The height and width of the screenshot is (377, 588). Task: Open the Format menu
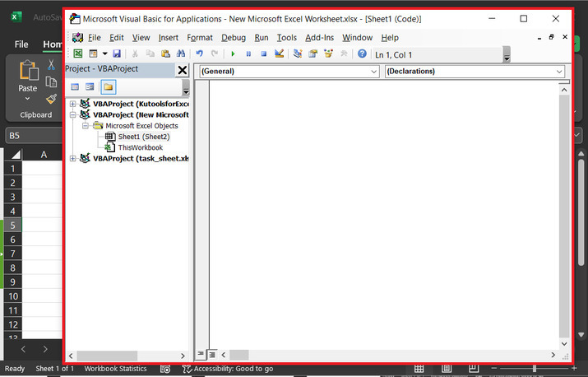tap(200, 38)
